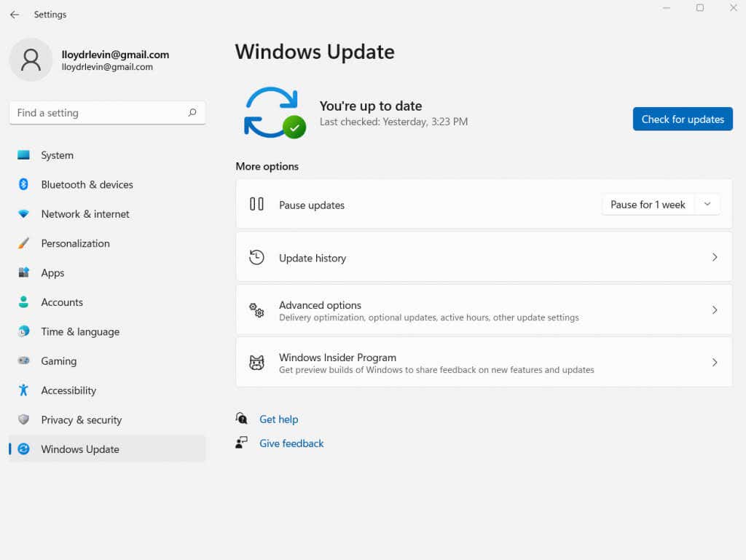Click the Advanced options gears icon
This screenshot has height=560, width=746.
(256, 310)
